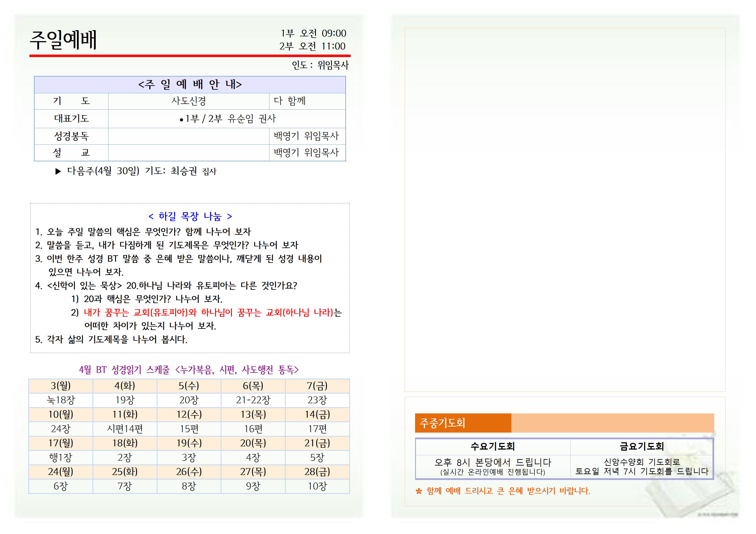This screenshot has width=756, height=534.
Task: Click the light orange bar beside 주중기도회
Action: tap(612, 423)
